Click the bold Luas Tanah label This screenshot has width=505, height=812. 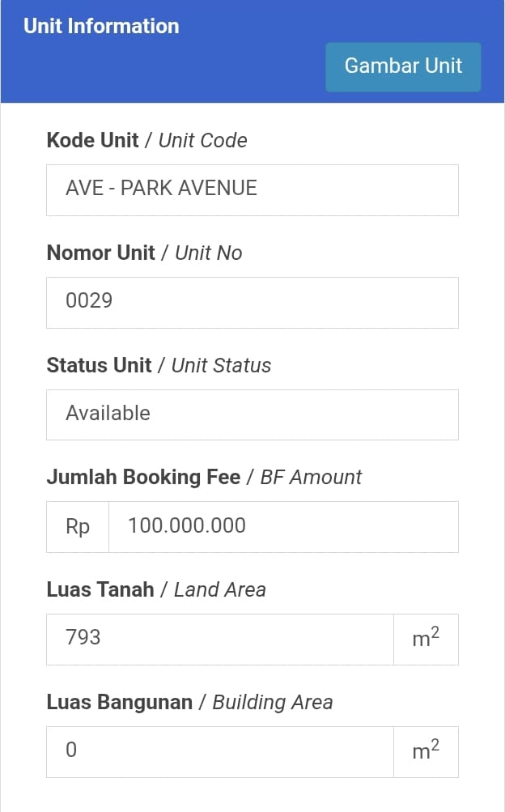tap(100, 589)
